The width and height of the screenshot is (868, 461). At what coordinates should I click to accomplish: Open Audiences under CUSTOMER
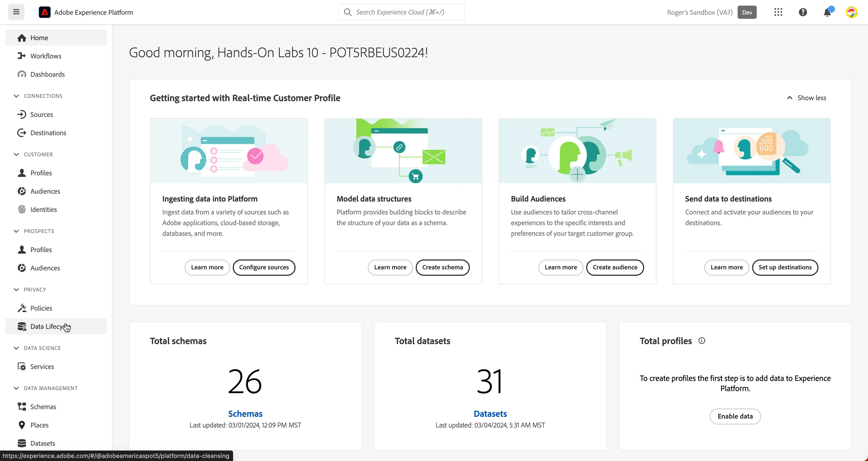pos(56,191)
